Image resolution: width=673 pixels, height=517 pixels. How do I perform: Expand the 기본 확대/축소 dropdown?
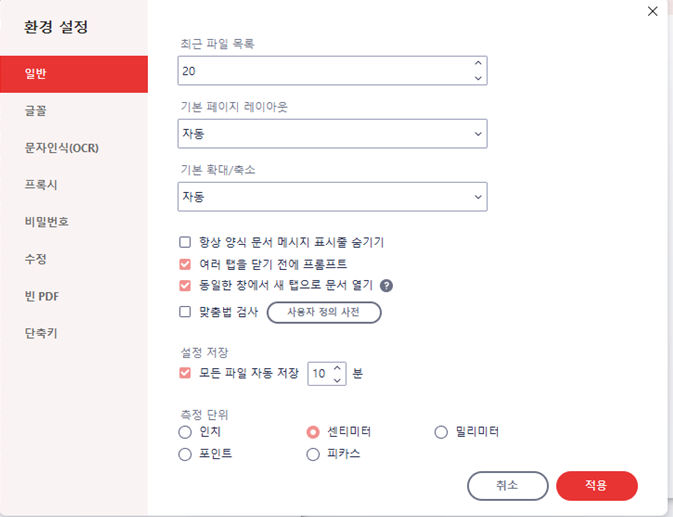(x=332, y=197)
